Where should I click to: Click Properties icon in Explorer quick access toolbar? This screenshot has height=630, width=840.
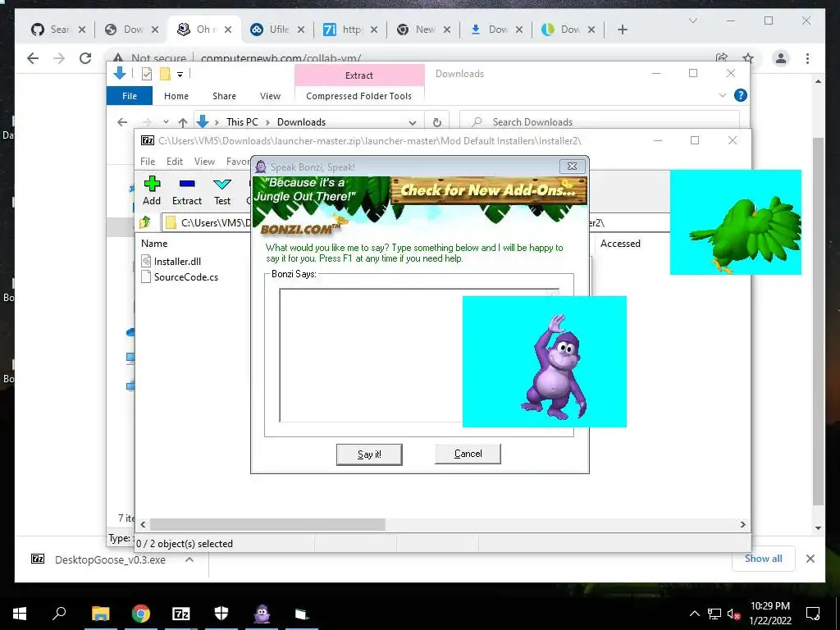tap(146, 74)
